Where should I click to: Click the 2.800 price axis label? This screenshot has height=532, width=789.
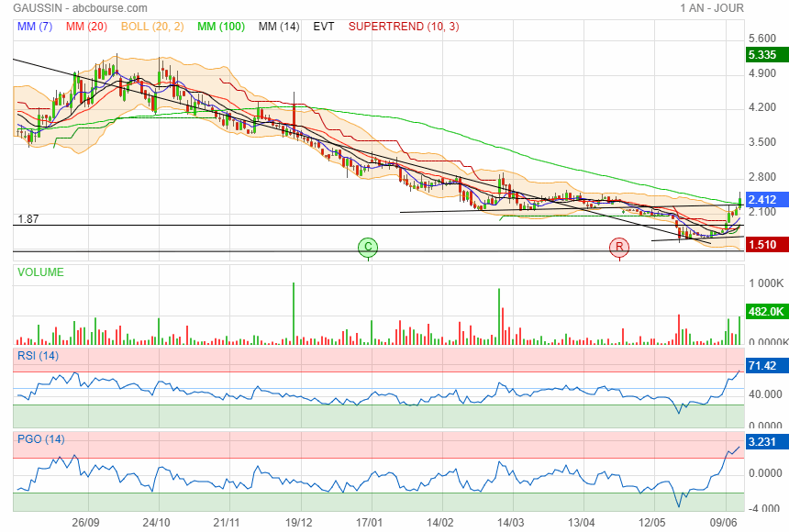[x=762, y=177]
